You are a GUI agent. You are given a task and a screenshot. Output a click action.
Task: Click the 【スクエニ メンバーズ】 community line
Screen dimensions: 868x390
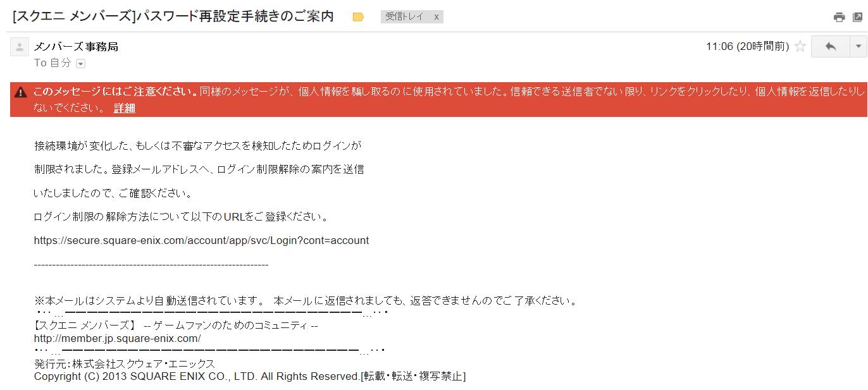click(x=176, y=326)
